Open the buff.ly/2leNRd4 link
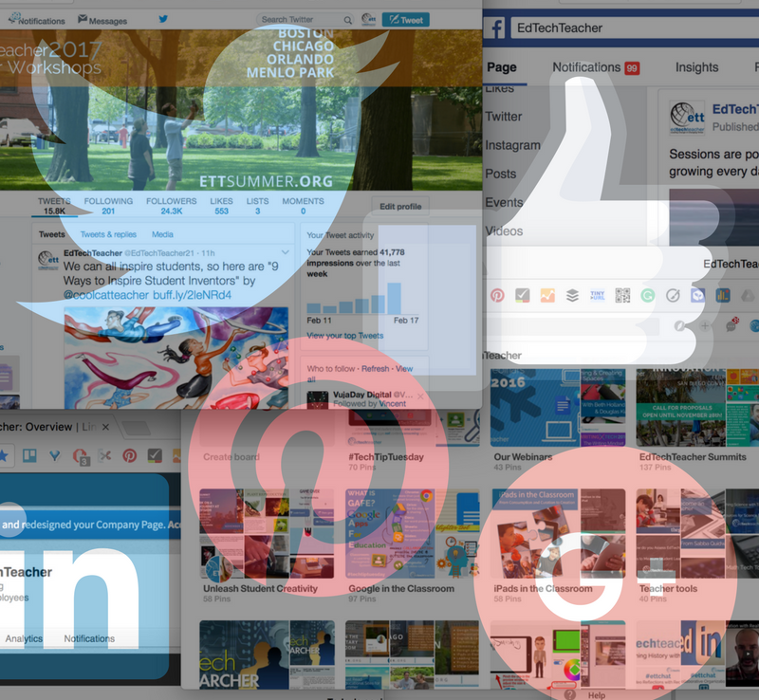This screenshot has width=759, height=700. 193,295
